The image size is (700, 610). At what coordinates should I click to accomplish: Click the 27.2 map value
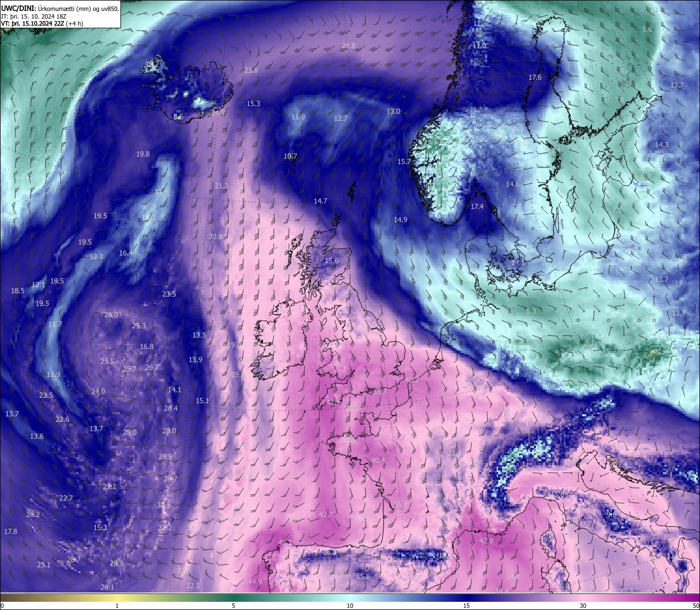109,486
